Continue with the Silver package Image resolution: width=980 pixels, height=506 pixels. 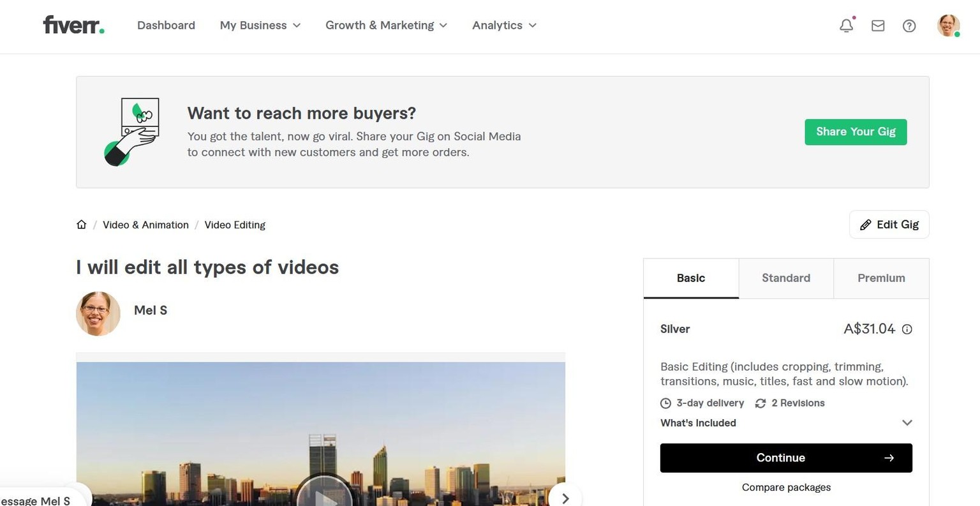coord(786,458)
